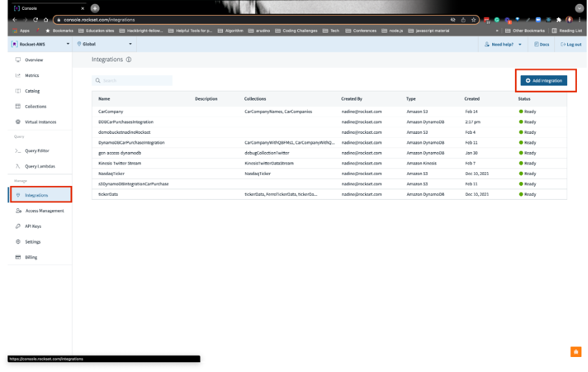This screenshot has height=372, width=588.
Task: Focus the integrations search field
Action: tap(132, 81)
